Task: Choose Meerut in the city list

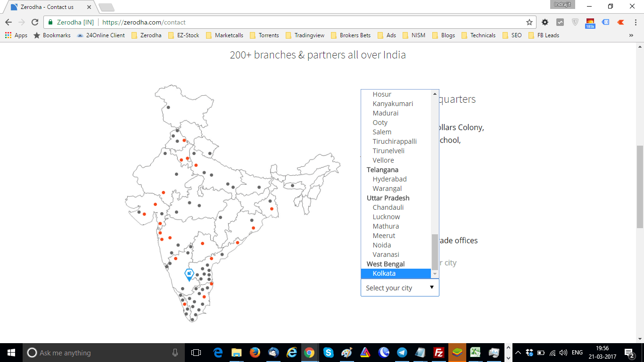Action: tap(396, 236)
